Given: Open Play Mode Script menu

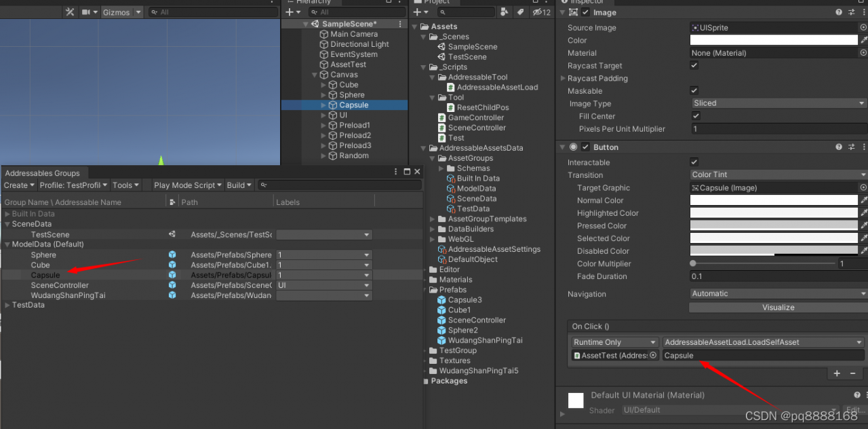Looking at the screenshot, I should (x=188, y=185).
